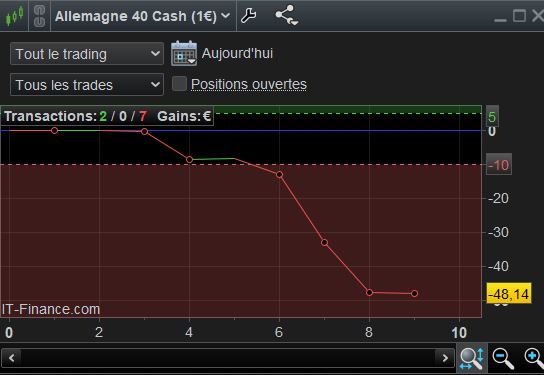
Task: Open the calendar date picker icon
Action: pos(184,53)
